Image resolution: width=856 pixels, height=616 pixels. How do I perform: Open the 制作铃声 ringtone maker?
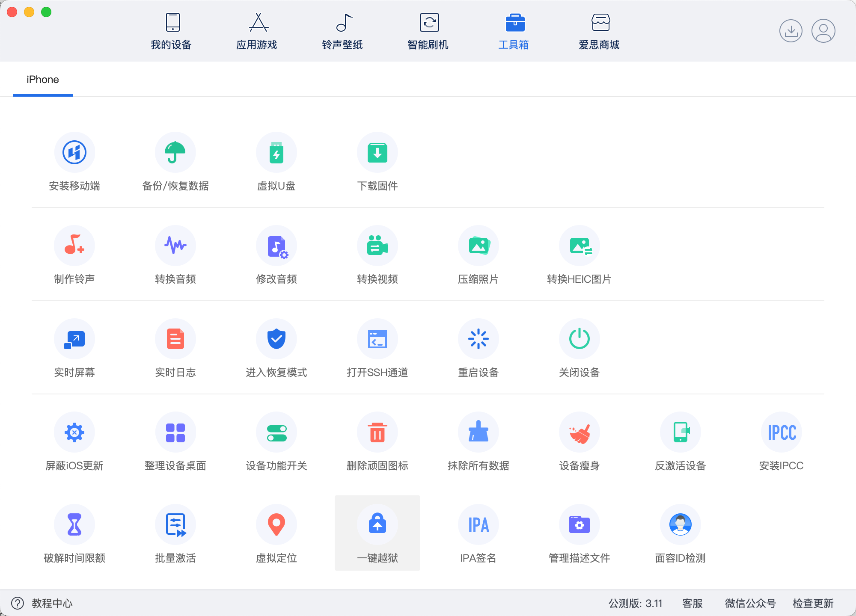[x=74, y=255]
